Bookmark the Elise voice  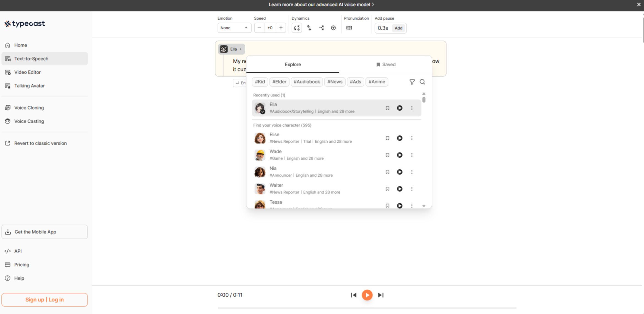(387, 138)
